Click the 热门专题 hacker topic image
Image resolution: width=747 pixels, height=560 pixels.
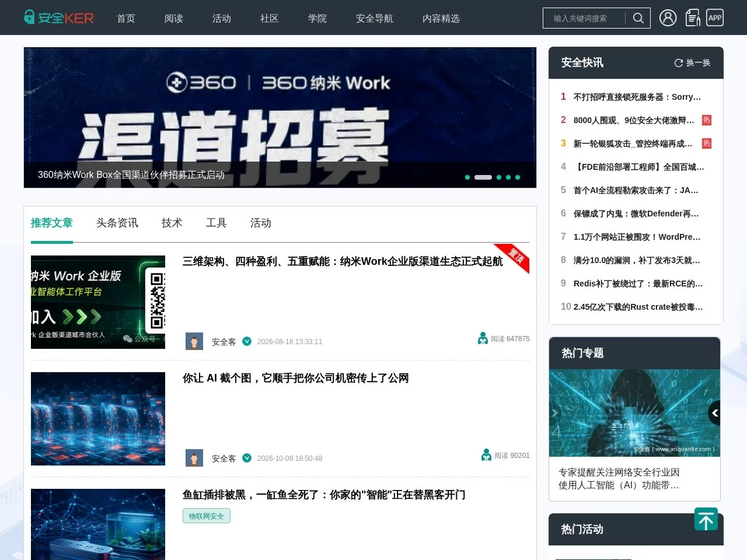[x=634, y=413]
